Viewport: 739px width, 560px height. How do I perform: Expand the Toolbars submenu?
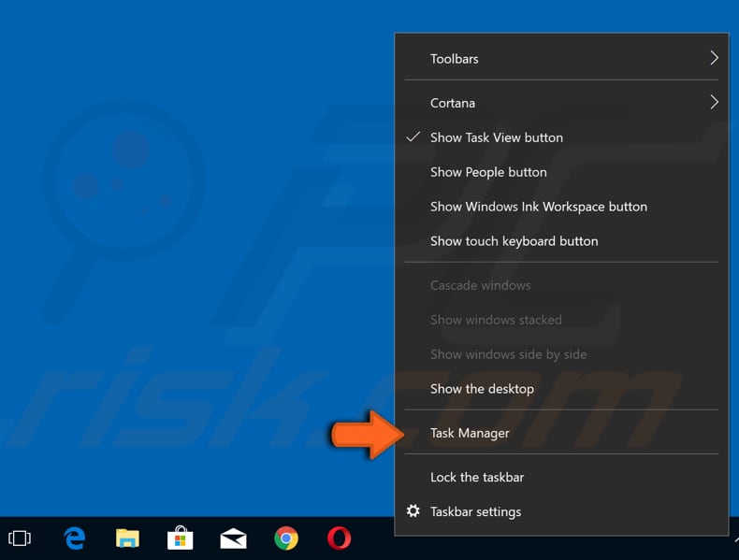(x=561, y=58)
